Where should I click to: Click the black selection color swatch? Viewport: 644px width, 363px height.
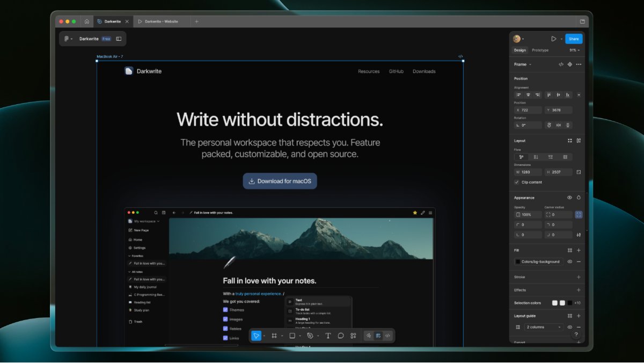pyautogui.click(x=569, y=303)
